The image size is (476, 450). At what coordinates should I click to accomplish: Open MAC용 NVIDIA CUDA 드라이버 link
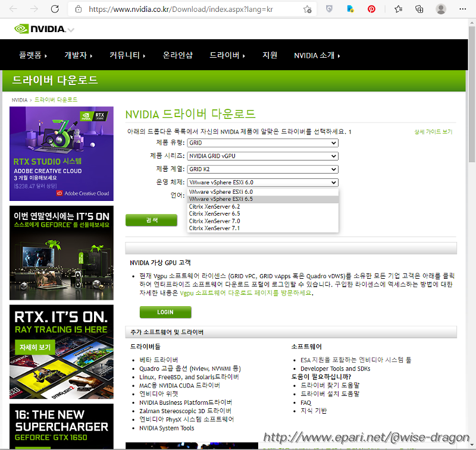coord(180,386)
